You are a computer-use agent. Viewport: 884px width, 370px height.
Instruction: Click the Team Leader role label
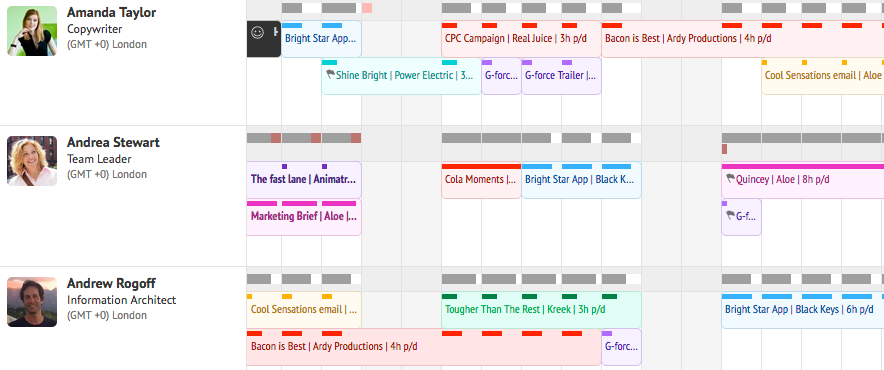pyautogui.click(x=99, y=159)
